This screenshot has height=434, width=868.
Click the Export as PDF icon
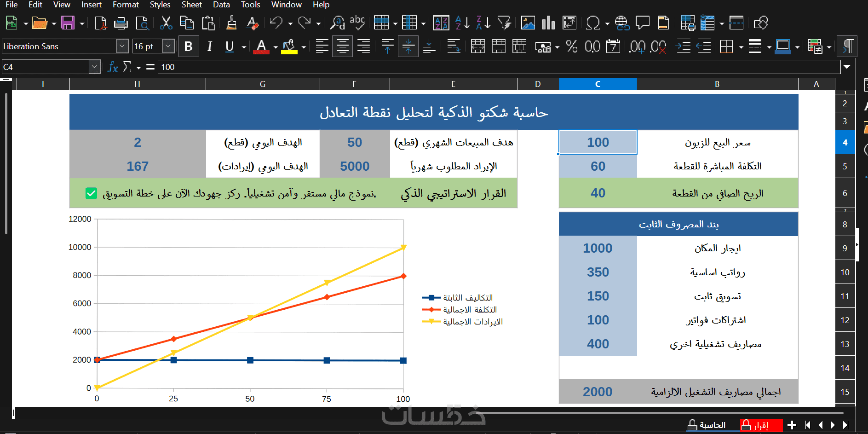pos(100,23)
